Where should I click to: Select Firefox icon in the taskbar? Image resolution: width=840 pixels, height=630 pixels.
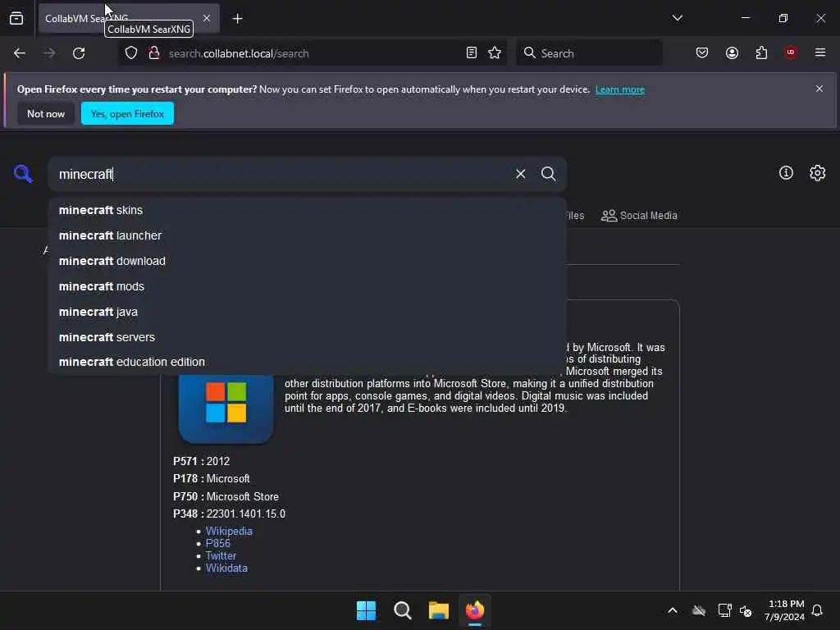tap(475, 610)
